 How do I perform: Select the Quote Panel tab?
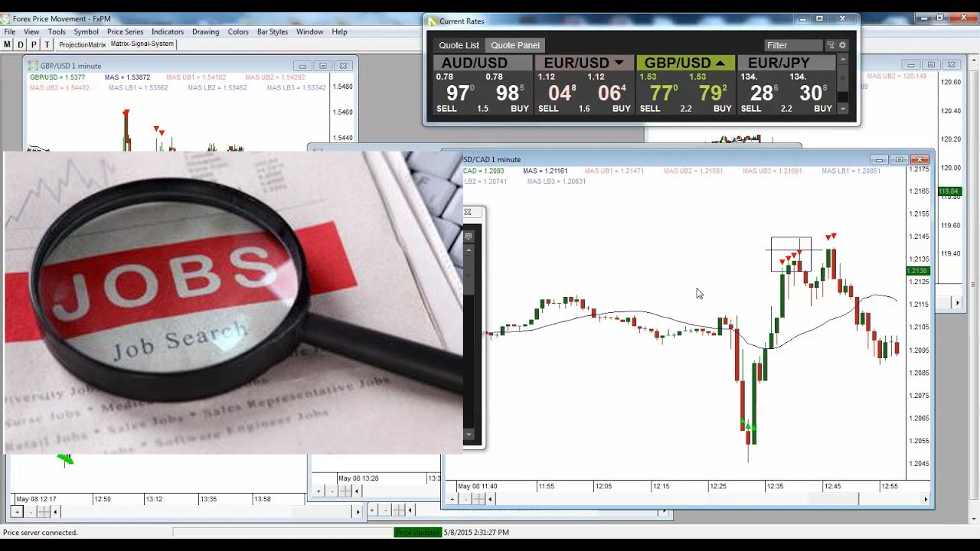coord(515,45)
